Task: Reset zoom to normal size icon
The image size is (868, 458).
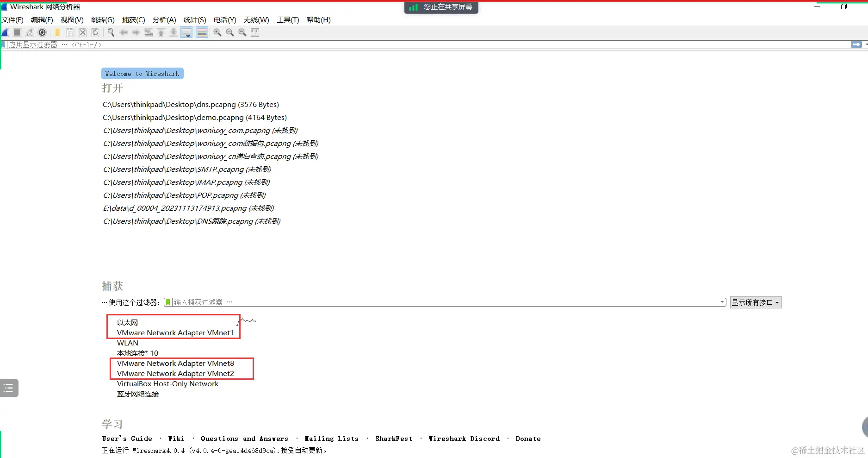Action: coord(242,32)
